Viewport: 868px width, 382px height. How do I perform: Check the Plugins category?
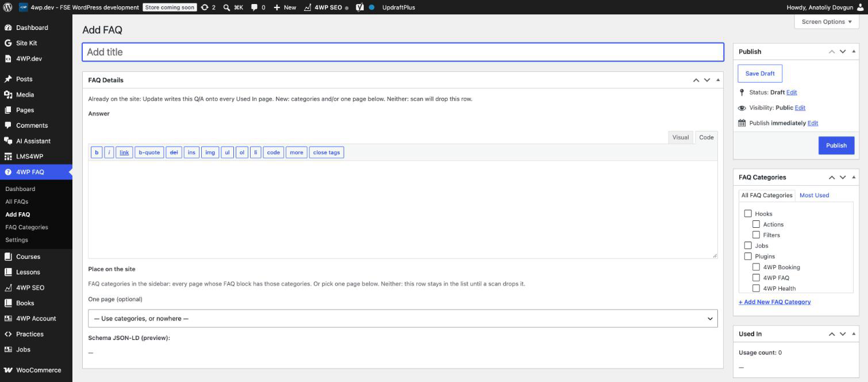coord(748,256)
